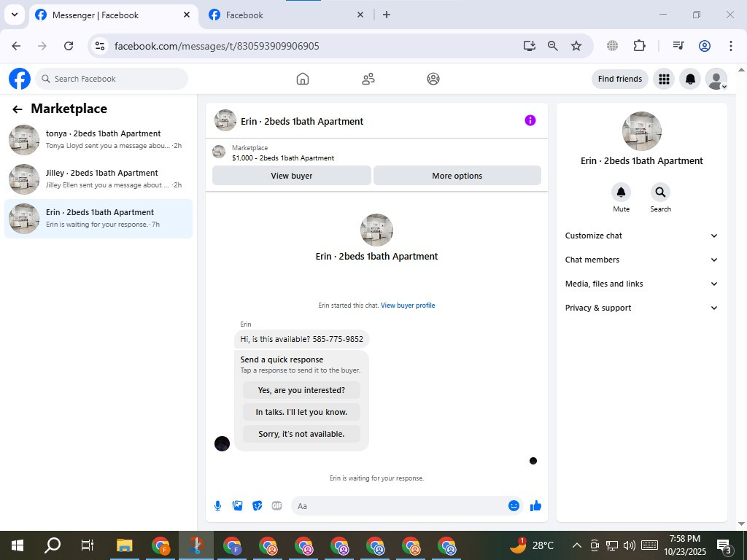This screenshot has width=747, height=560.
Task: Open the Groups icon in top navigation
Action: coord(433,79)
